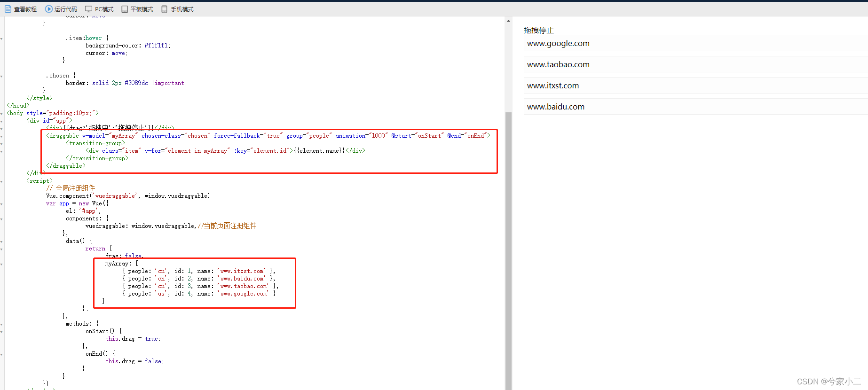The width and height of the screenshot is (868, 390).
Task: Select www.baidu.com item in preview list
Action: (x=695, y=107)
